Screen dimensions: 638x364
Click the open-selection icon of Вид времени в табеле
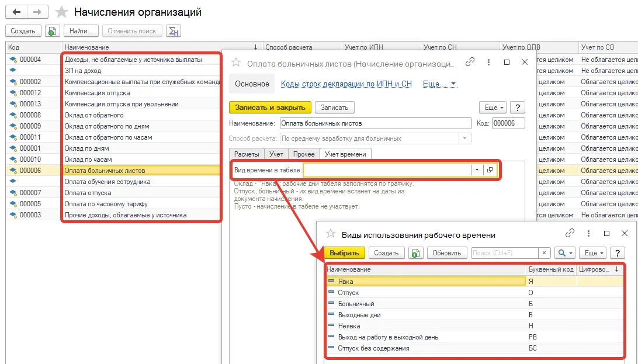click(490, 169)
